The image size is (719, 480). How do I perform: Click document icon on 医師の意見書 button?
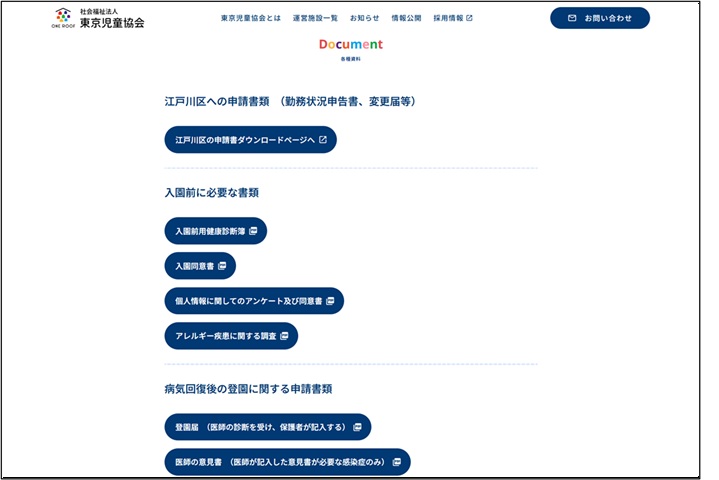tap(396, 462)
